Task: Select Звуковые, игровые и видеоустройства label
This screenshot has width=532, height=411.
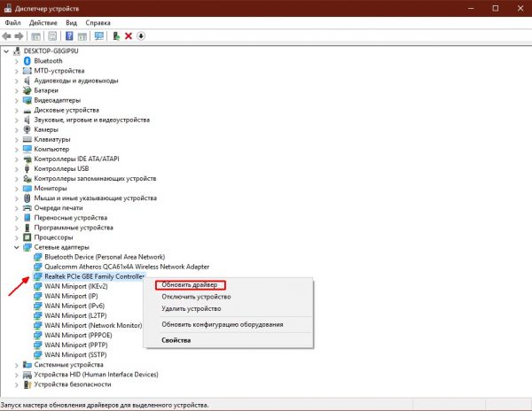Action: [x=91, y=120]
